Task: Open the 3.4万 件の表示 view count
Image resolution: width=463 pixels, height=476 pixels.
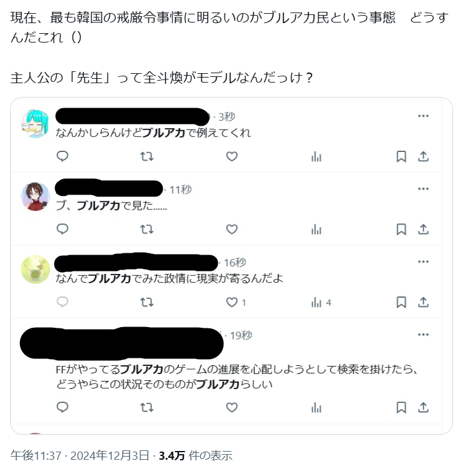Action: pyautogui.click(x=196, y=455)
